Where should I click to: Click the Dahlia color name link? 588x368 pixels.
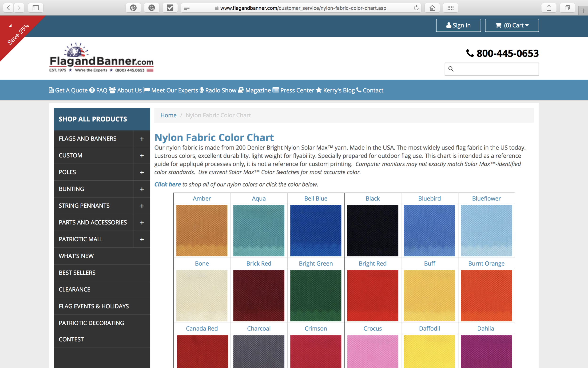click(486, 328)
